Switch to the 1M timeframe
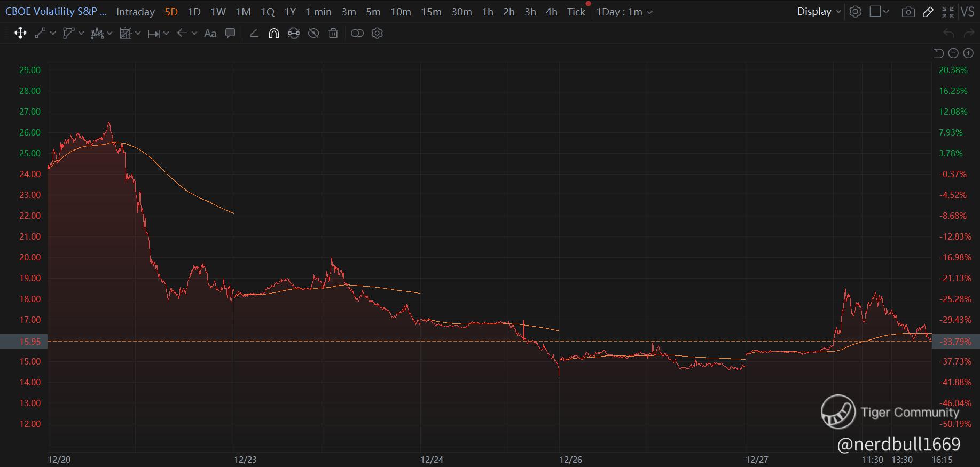This screenshot has width=980, height=467. point(243,12)
